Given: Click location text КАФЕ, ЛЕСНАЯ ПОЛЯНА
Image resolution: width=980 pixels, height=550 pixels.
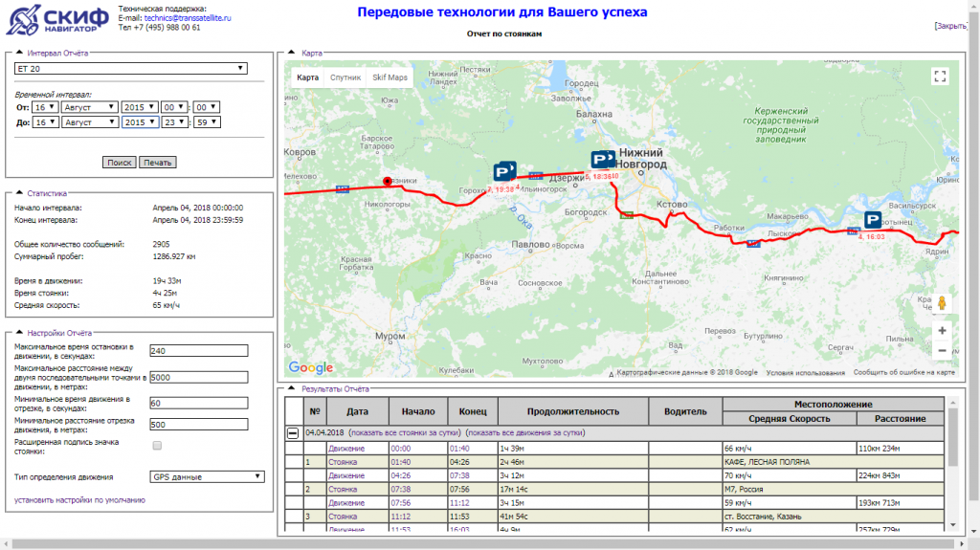Looking at the screenshot, I should (767, 462).
